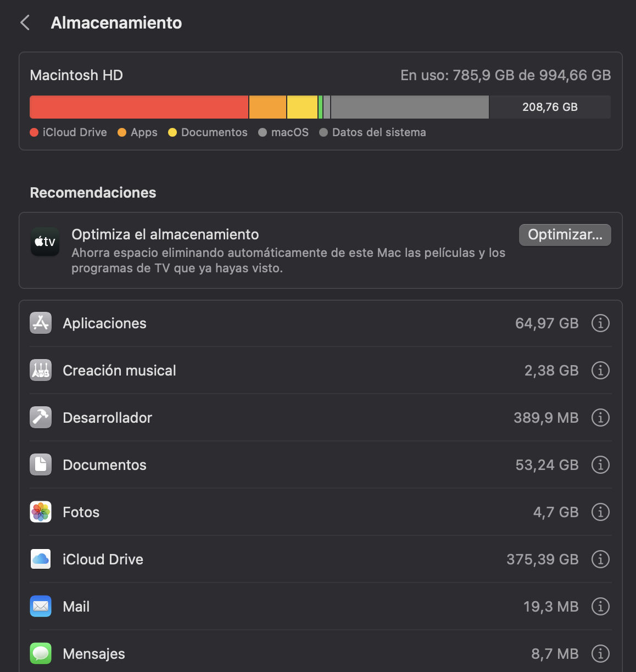Click the Fotos row label

coord(81,512)
